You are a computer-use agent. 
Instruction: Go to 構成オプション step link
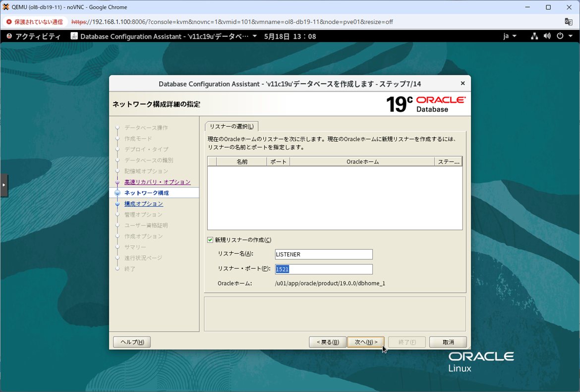144,204
